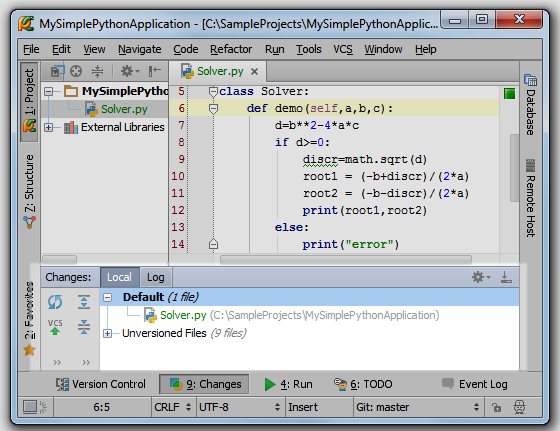The width and height of the screenshot is (560, 431).
Task: Open Changes panel settings gear
Action: pyautogui.click(x=481, y=277)
